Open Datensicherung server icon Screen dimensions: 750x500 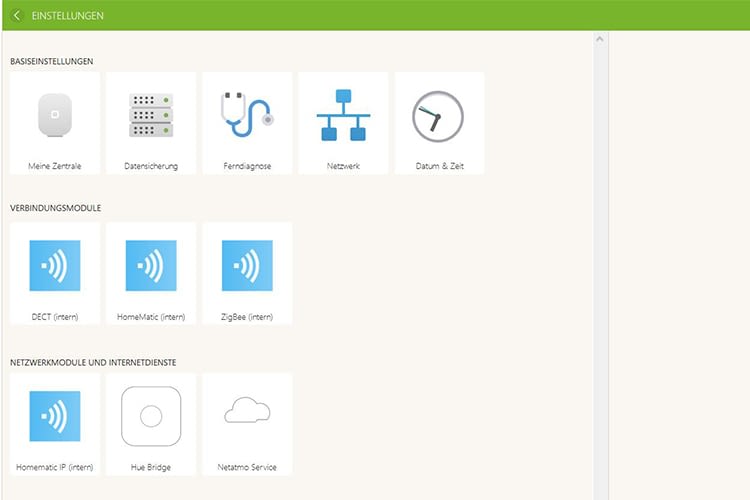(151, 115)
